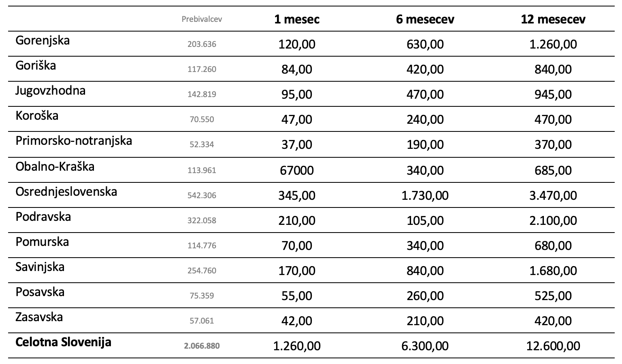Click Koroška's population value 70.550
Viewport: 622px width, 364px height.
202,119
